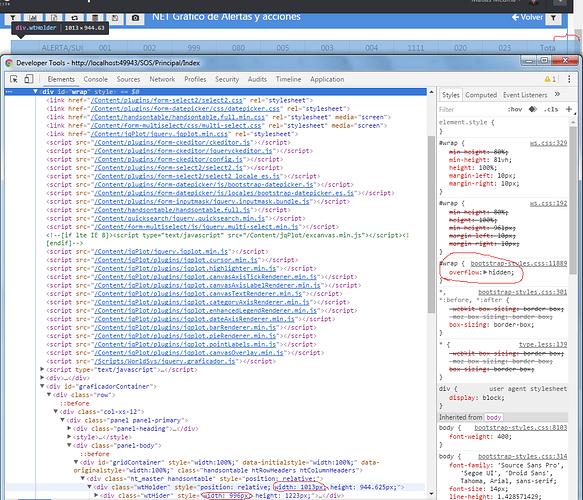Collapse the wtHolder div node
Image resolution: width=583 pixels, height=500 pixels.
89,487
